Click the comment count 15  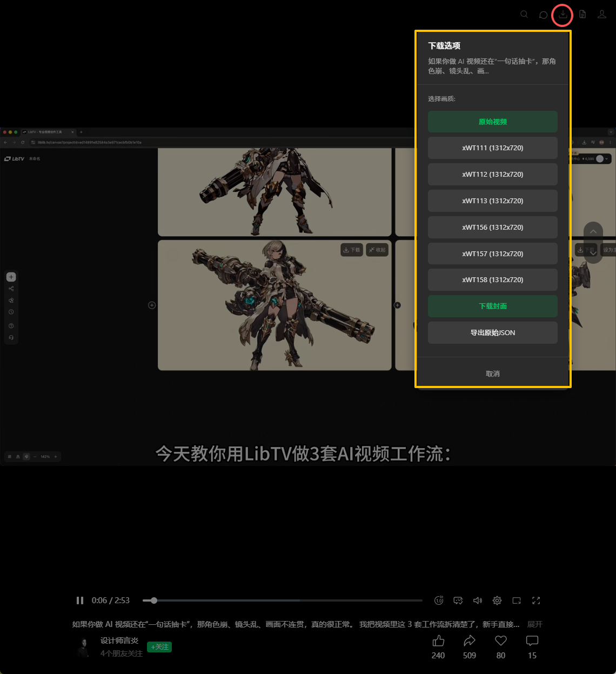(532, 656)
